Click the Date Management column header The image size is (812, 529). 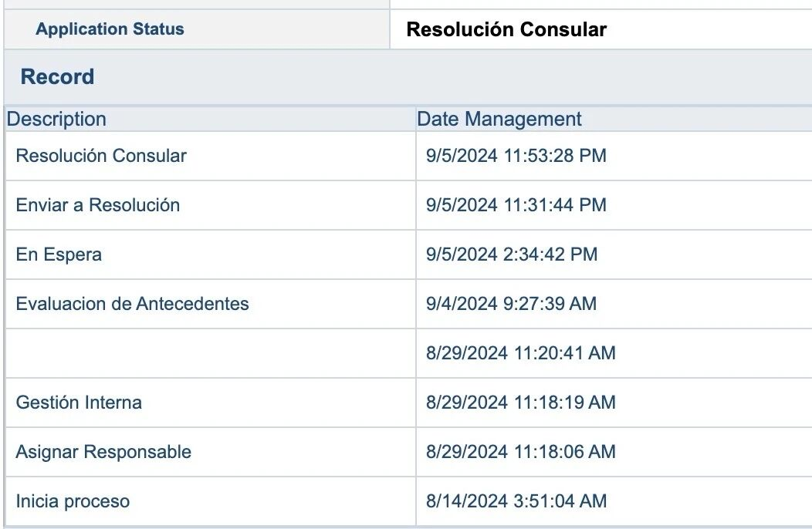499,120
